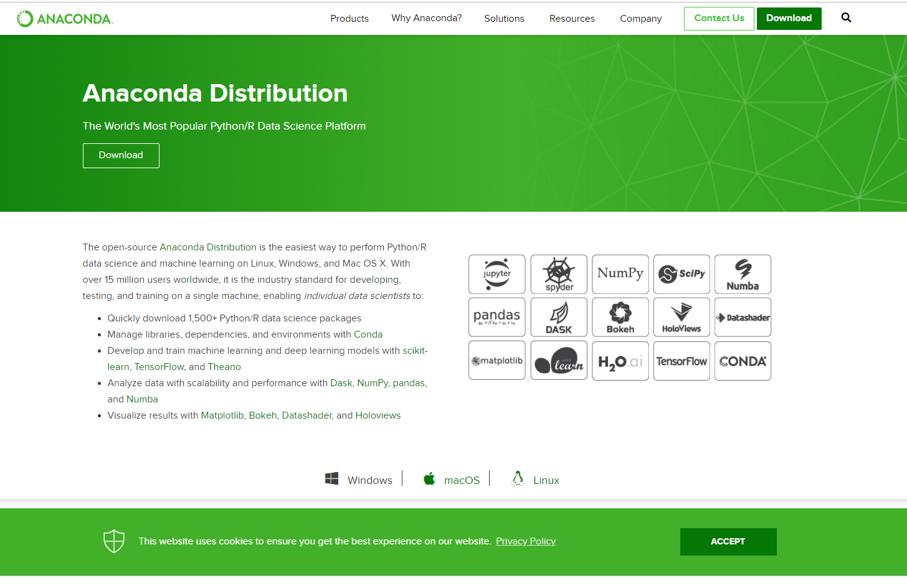Viewport: 907px width, 588px height.
Task: Click the shield icon in cookie banner
Action: click(114, 541)
